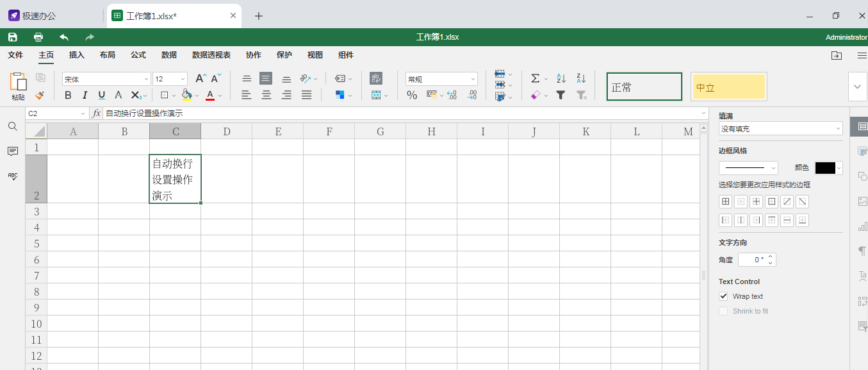Expand the formula bar
The height and width of the screenshot is (370, 868).
704,114
